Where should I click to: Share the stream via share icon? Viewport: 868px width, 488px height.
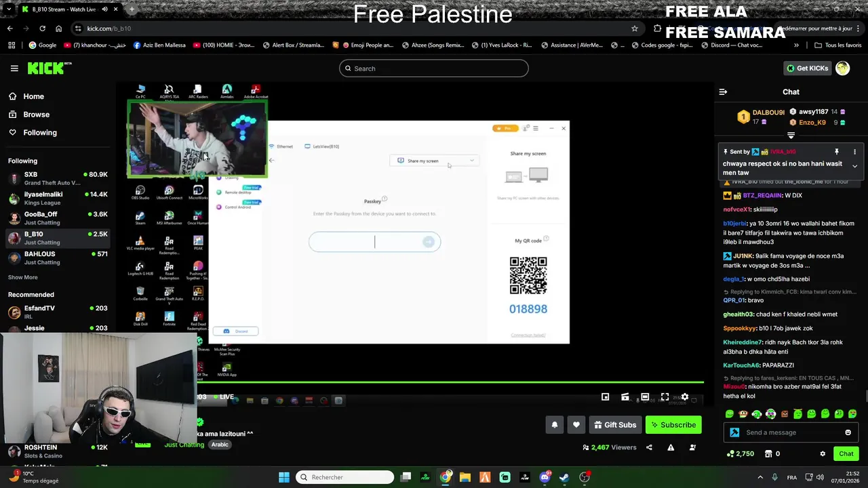pos(649,447)
